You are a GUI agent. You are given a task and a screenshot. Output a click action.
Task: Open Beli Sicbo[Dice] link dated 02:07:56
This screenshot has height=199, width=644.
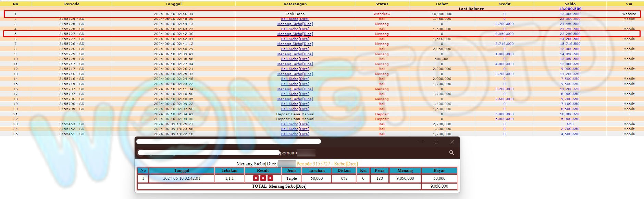pos(295,109)
